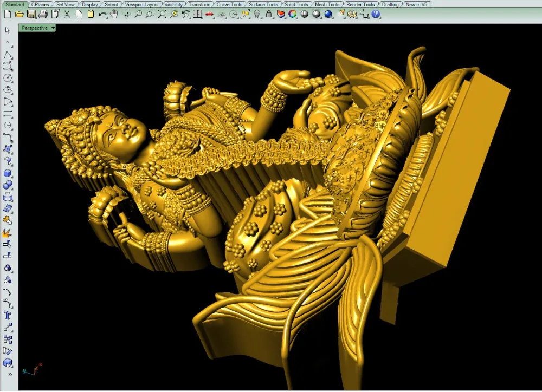Image resolution: width=542 pixels, height=392 pixels.
Task: Select the Rectangle tool
Action: pyautogui.click(x=8, y=114)
